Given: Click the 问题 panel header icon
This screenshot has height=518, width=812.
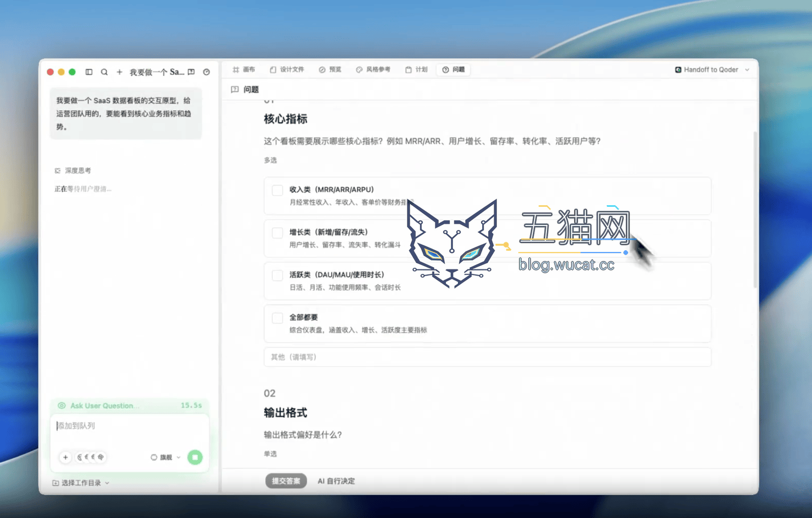Looking at the screenshot, I should pyautogui.click(x=235, y=90).
